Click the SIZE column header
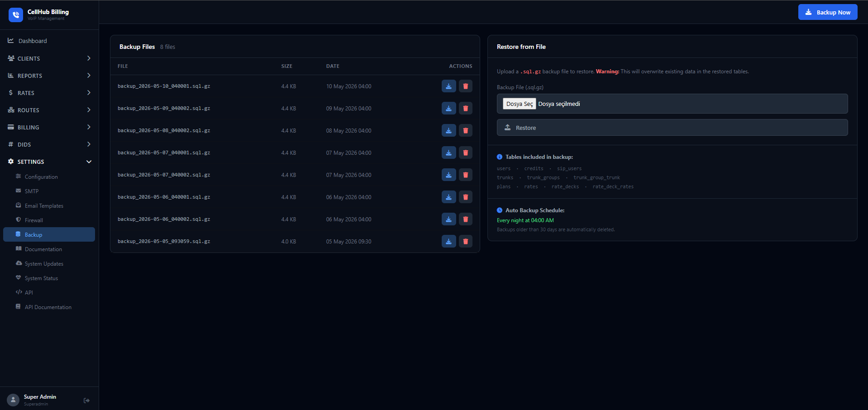Screen dimensions: 868x410 (286, 66)
